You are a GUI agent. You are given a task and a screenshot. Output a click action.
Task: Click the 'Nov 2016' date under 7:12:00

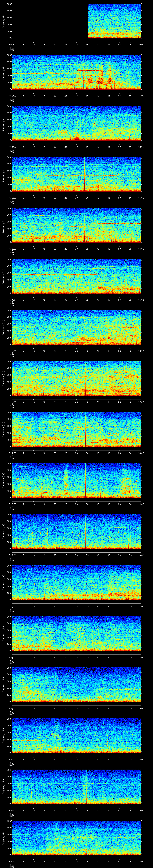click(12, 202)
